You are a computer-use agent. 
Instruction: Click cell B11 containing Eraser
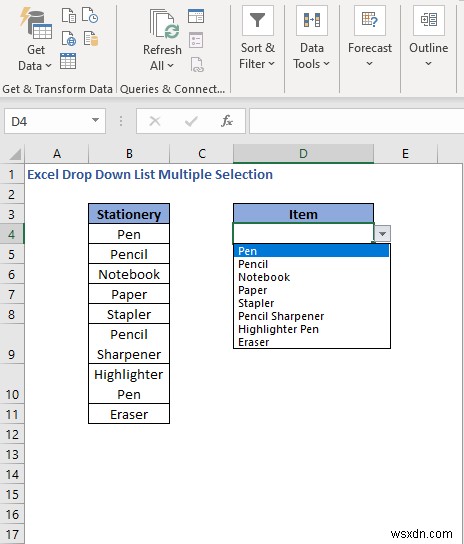point(129,414)
